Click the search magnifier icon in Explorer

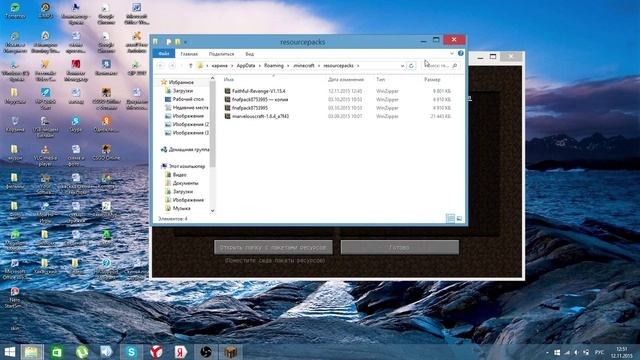455,66
